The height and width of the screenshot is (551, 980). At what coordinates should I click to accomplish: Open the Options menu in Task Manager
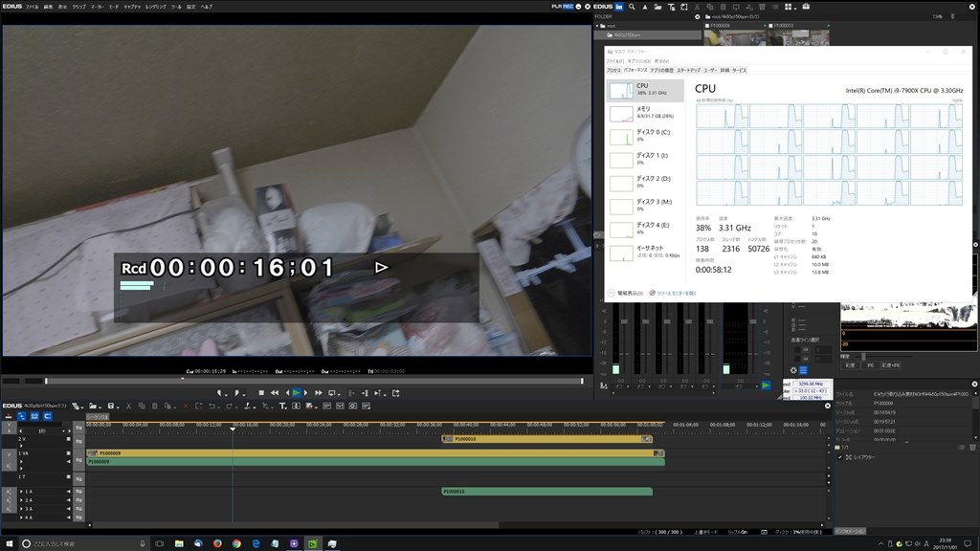tap(639, 61)
